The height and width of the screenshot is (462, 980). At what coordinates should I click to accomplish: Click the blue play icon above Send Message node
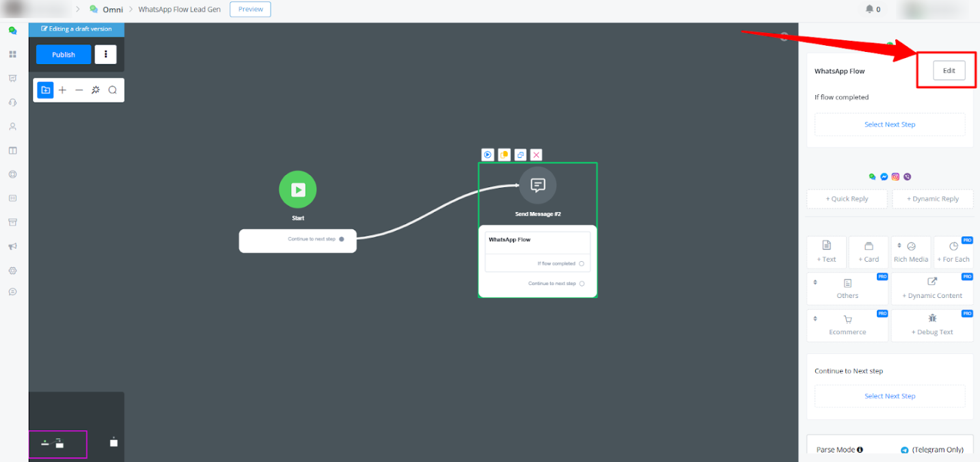coord(487,155)
